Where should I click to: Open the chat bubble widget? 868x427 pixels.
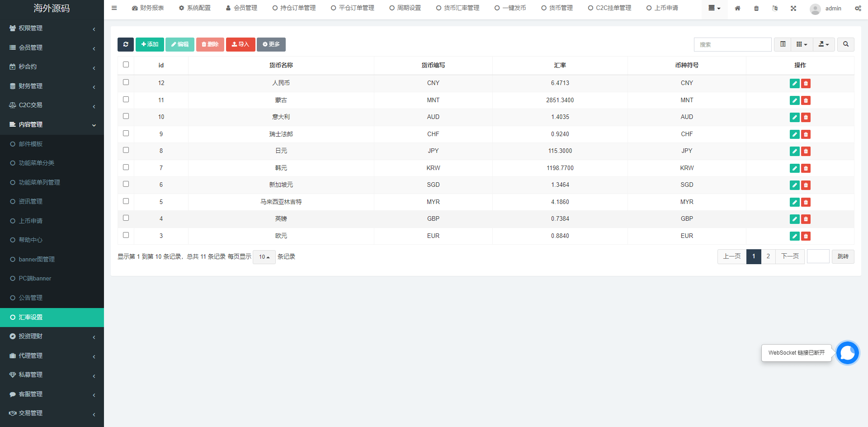coord(847,353)
